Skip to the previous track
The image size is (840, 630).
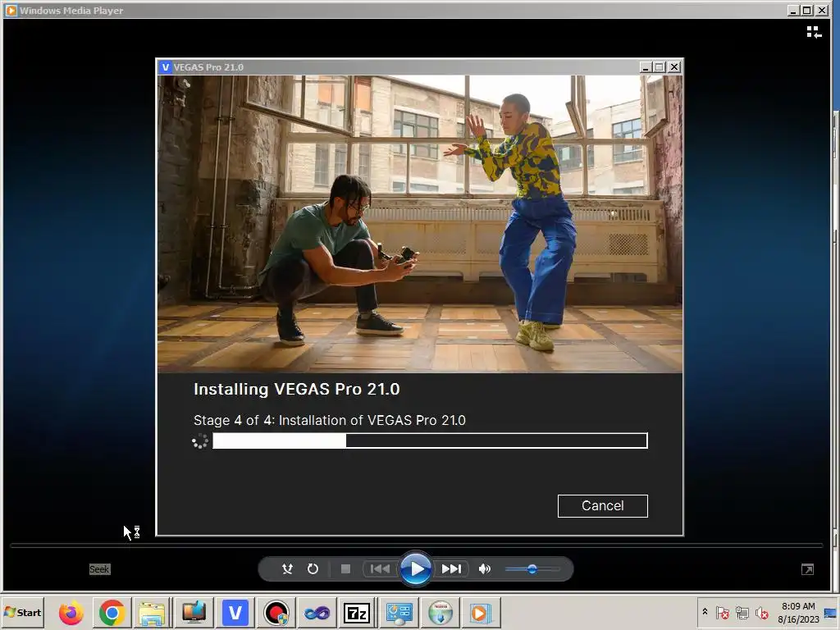pyautogui.click(x=381, y=569)
